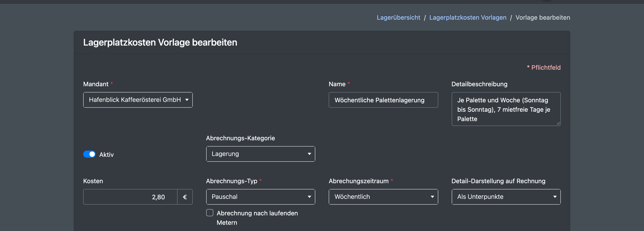This screenshot has height=231, width=644.
Task: Click the Kosten label
Action: tap(93, 181)
